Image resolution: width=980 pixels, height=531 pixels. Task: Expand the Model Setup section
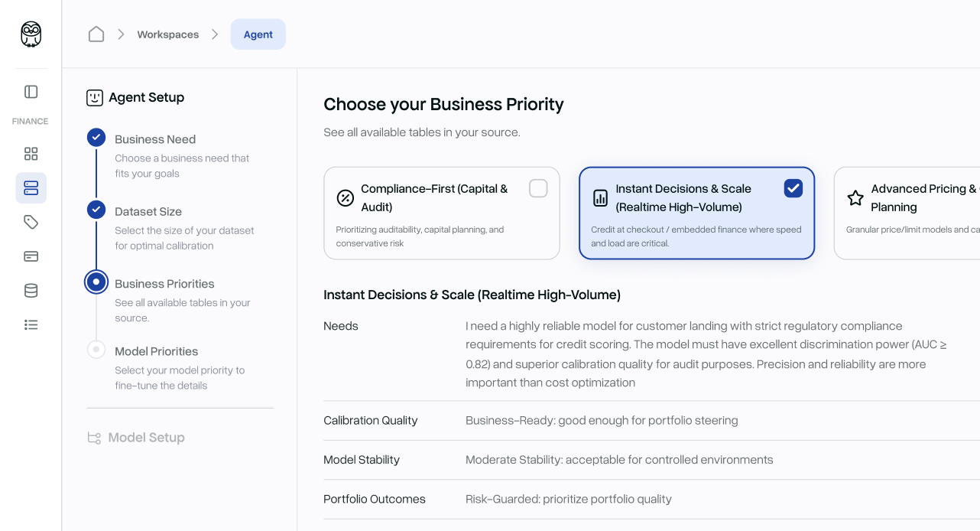click(146, 438)
